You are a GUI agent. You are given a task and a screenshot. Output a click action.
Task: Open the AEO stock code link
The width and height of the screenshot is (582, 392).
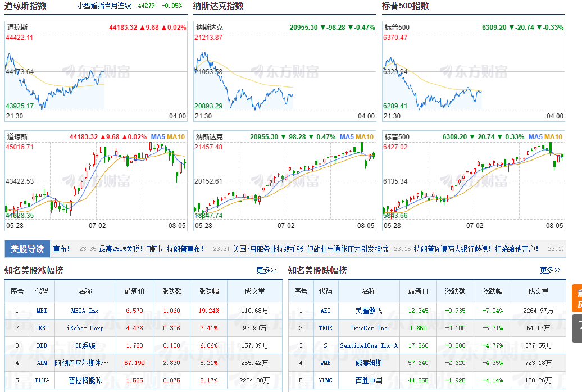[x=325, y=311]
